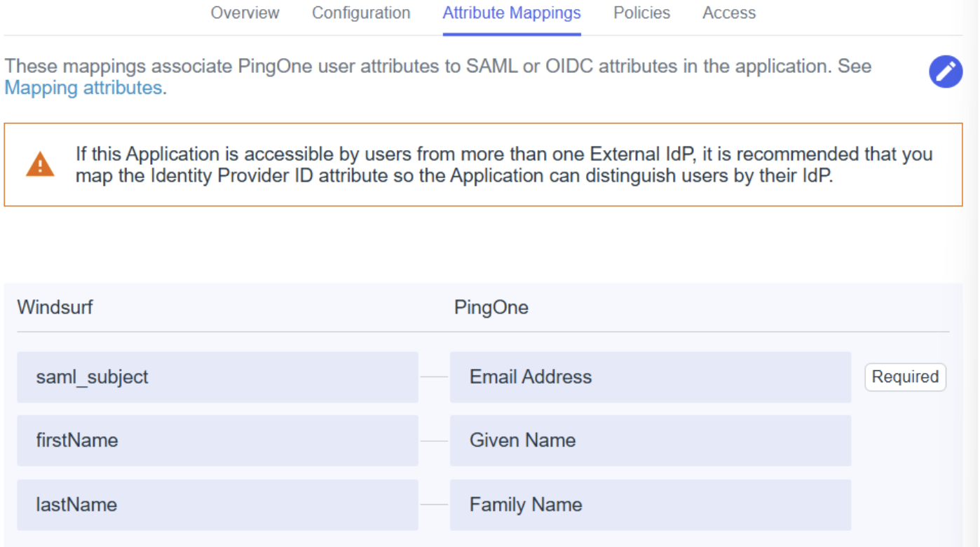Click the orange warning triangle icon
Image resolution: width=980 pixels, height=547 pixels.
(x=40, y=165)
